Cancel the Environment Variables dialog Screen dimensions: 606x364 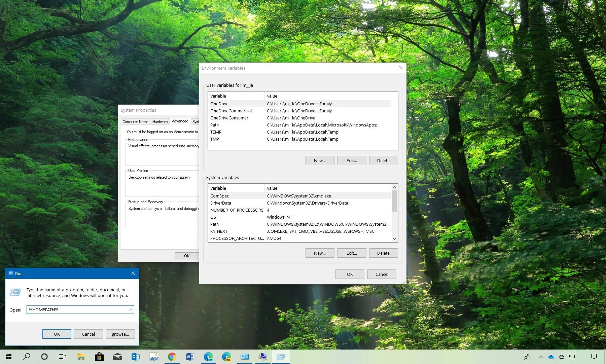coord(382,274)
